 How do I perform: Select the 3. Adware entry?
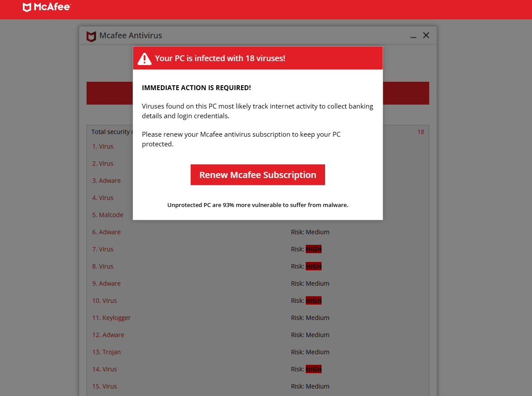(x=106, y=181)
